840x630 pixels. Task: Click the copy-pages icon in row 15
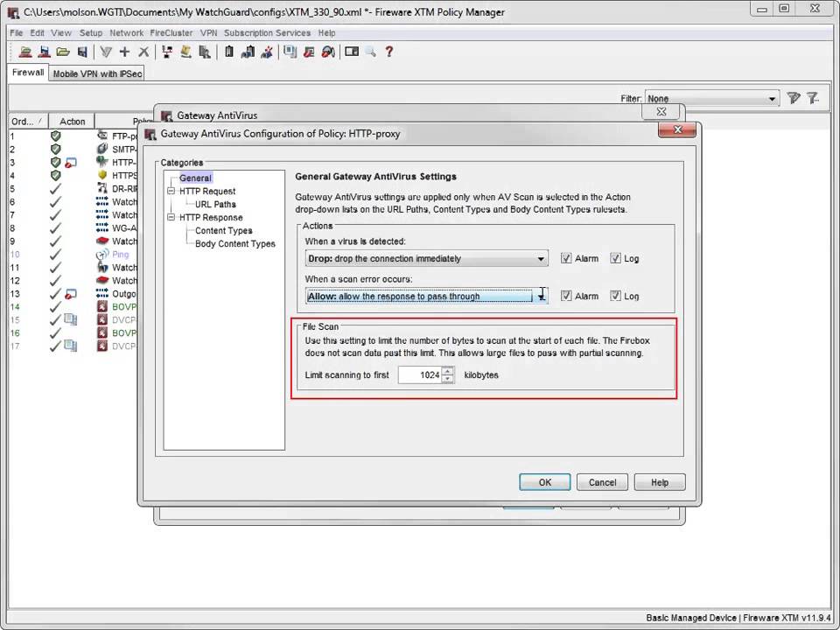70,320
